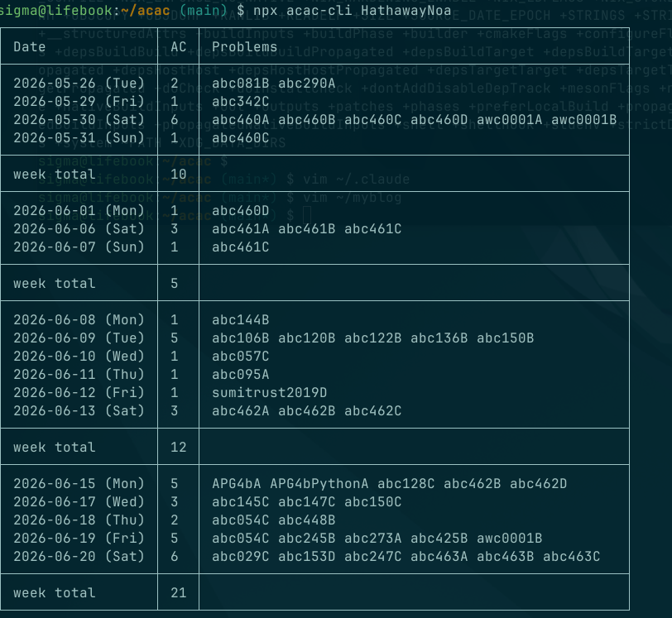Click problem abc460A

tap(241, 120)
